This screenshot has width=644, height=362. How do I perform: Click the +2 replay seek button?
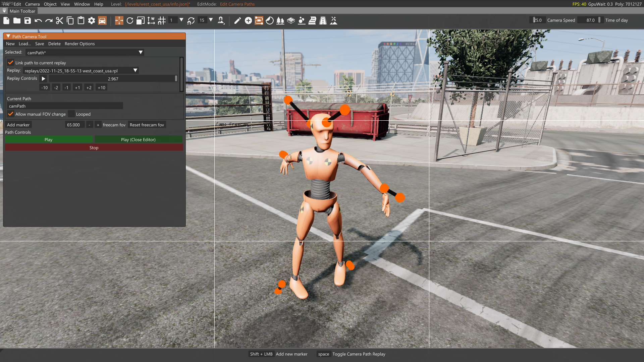click(89, 87)
